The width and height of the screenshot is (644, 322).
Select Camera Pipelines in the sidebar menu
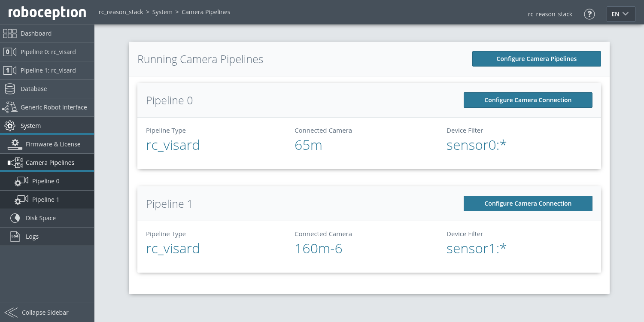50,163
